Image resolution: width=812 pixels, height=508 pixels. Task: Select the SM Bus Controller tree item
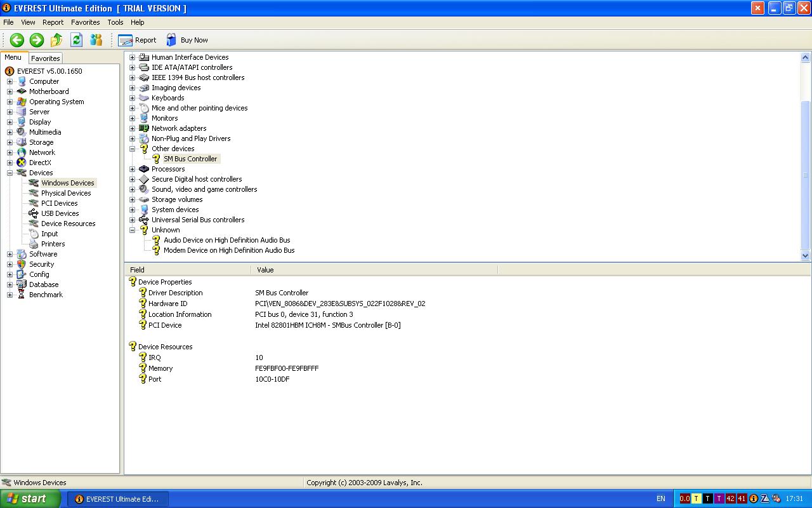190,159
